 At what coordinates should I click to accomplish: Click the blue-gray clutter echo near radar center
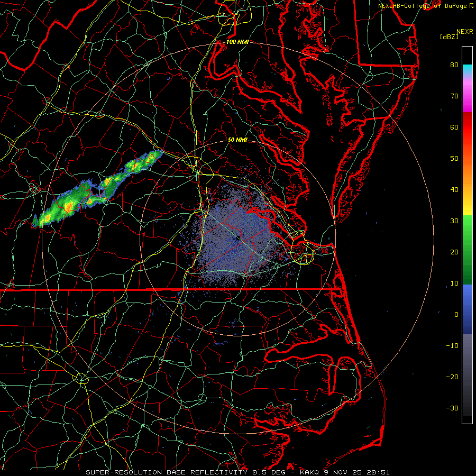point(235,239)
